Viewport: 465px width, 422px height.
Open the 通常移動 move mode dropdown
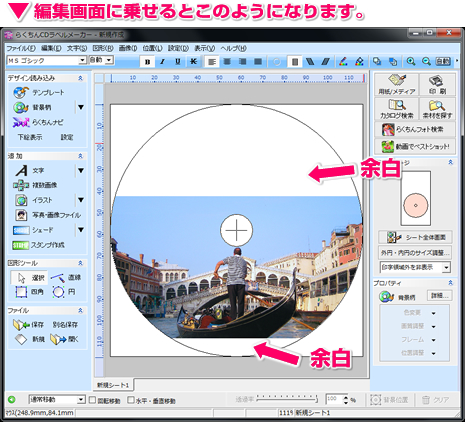[81, 400]
